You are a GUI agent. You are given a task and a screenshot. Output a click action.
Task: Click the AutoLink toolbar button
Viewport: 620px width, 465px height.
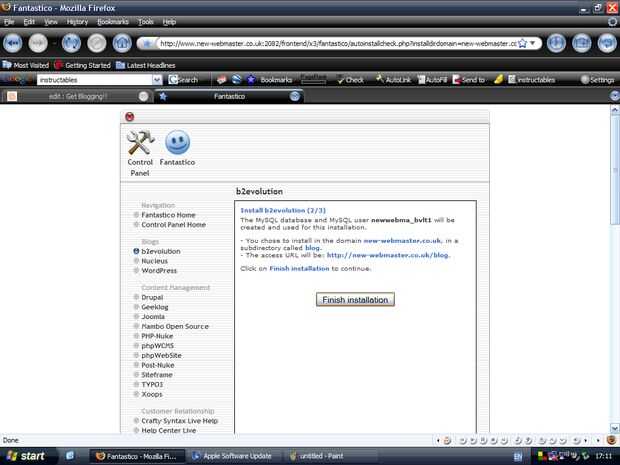point(393,79)
